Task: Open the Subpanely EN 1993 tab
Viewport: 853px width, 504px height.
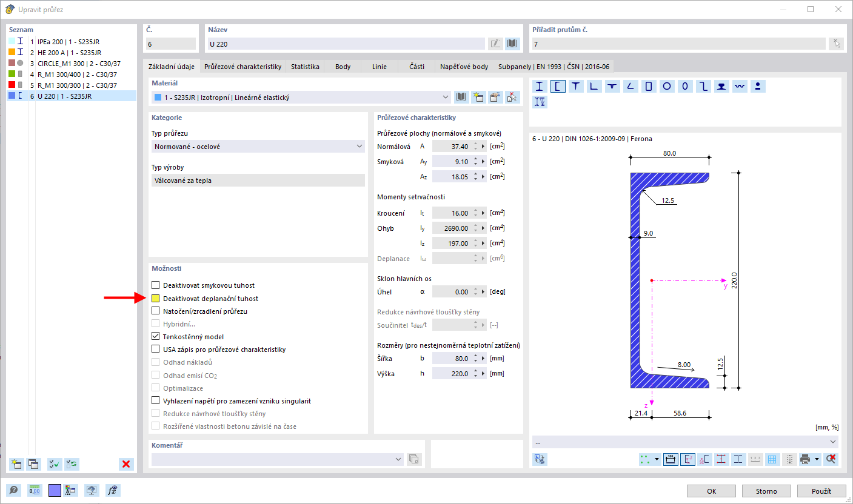Action: (554, 67)
